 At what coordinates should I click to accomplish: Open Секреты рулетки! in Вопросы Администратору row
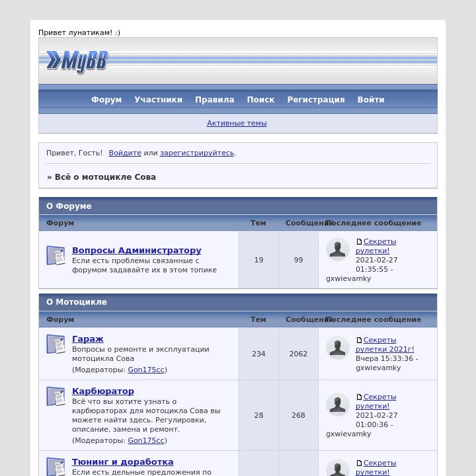point(376,246)
